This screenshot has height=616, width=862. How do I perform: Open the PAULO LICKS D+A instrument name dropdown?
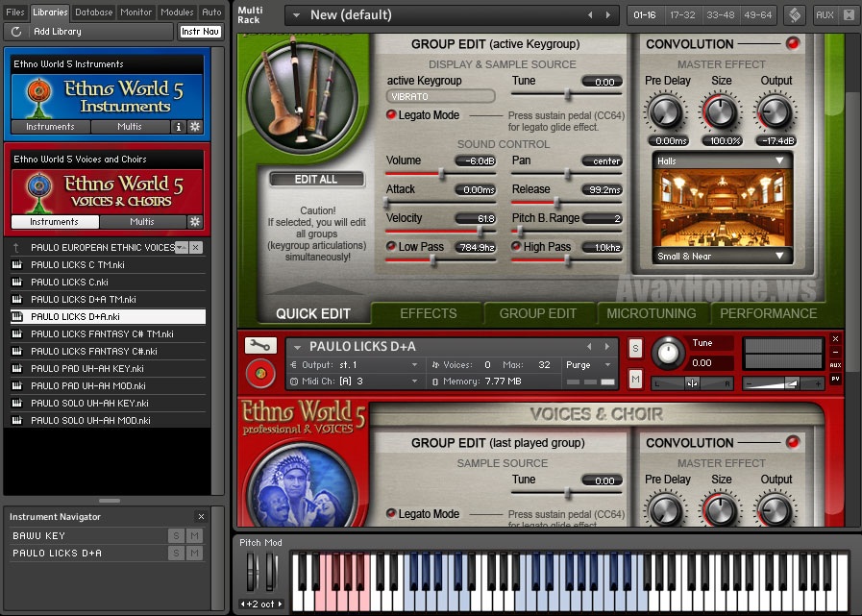pyautogui.click(x=297, y=347)
